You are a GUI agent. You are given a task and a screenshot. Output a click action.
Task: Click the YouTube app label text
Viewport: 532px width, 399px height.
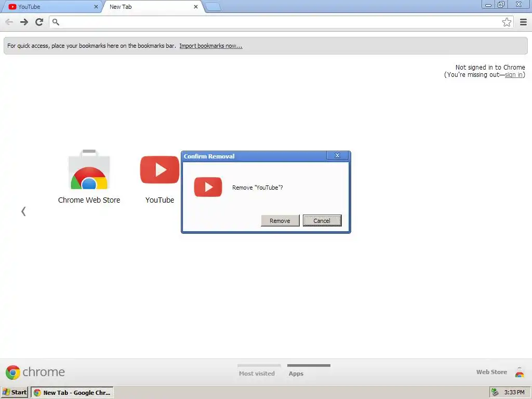[159, 200]
